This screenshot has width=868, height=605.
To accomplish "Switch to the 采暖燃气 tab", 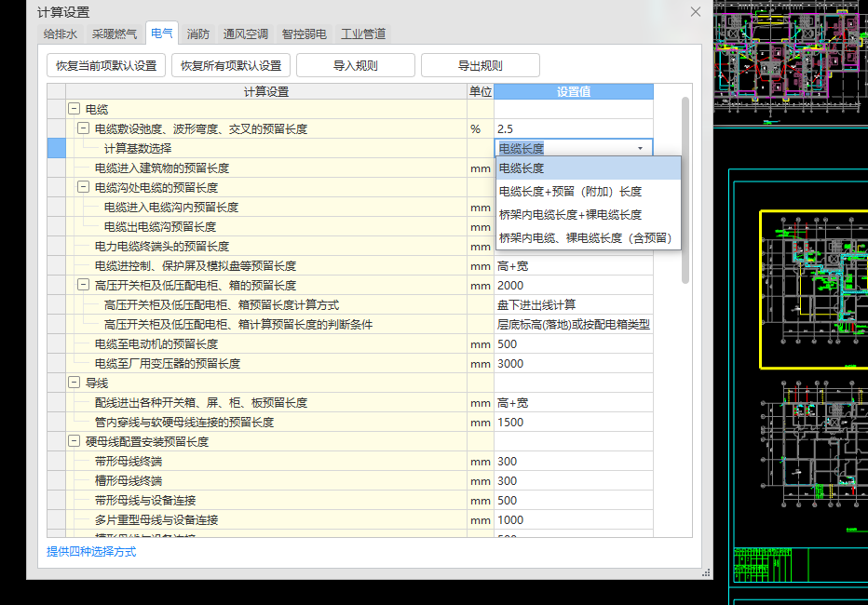I will [114, 34].
